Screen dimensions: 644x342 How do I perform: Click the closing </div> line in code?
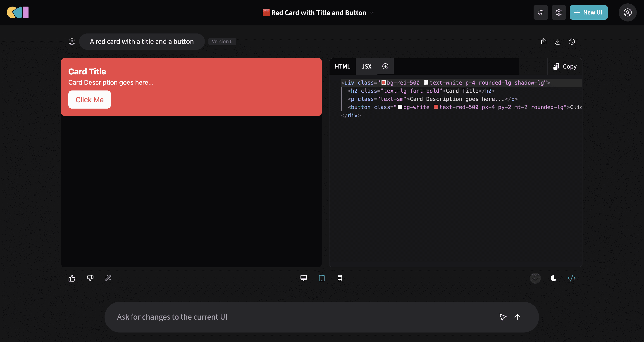click(351, 115)
